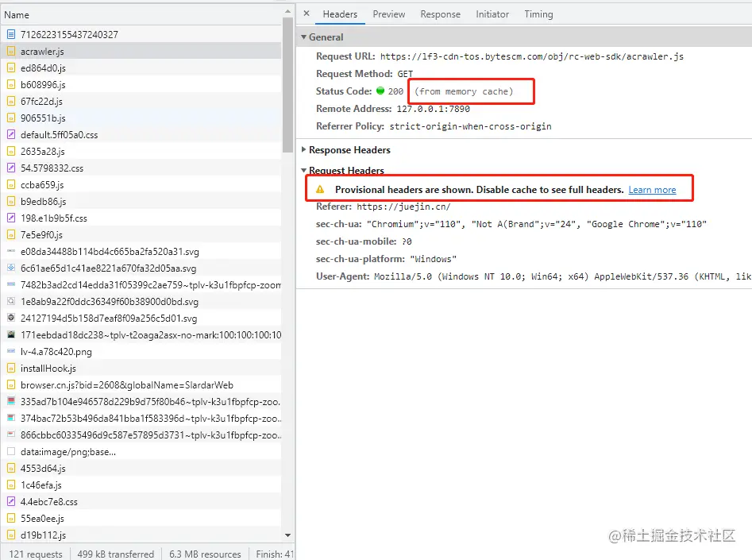Viewport: 752px width, 560px height.
Task: Switch to the Response tab
Action: [440, 14]
